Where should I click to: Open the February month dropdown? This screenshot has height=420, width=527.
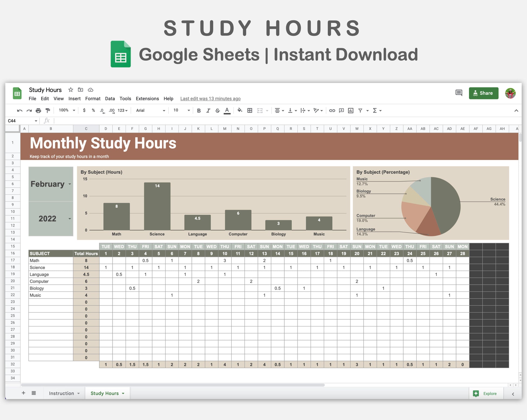70,184
